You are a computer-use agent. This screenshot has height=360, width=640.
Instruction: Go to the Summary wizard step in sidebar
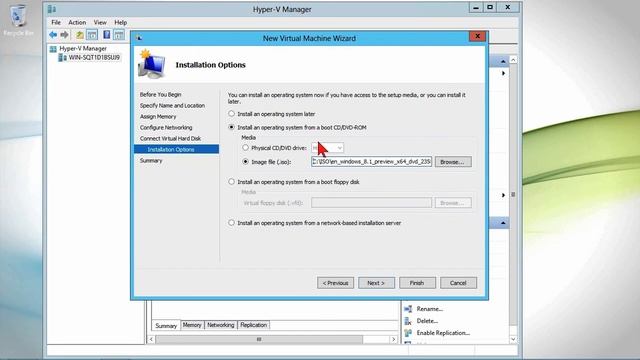tap(151, 160)
